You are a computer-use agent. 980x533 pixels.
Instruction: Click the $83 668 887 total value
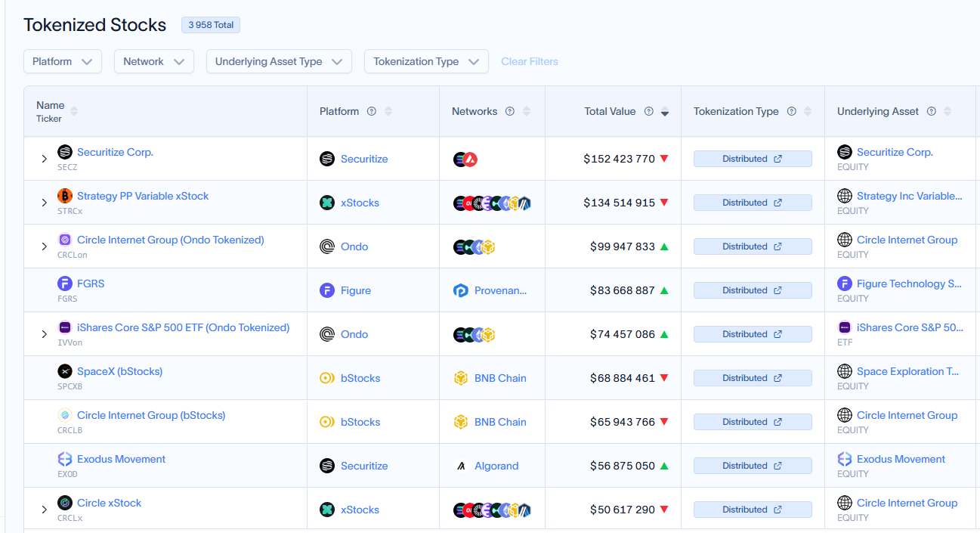pyautogui.click(x=623, y=290)
